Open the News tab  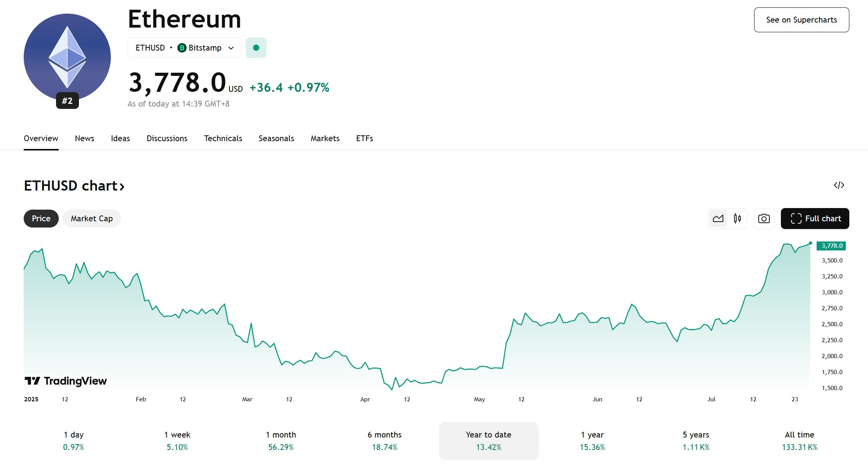84,138
